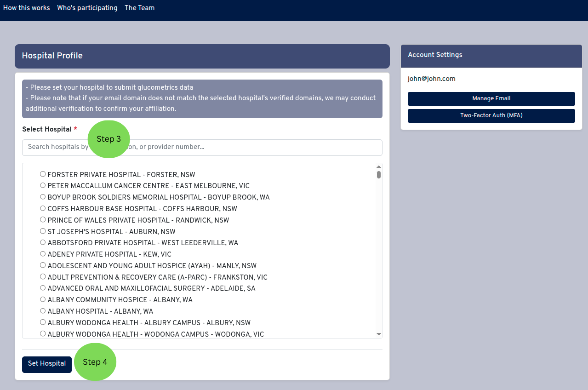Open Manage Email settings
The width and height of the screenshot is (588, 390).
(491, 99)
